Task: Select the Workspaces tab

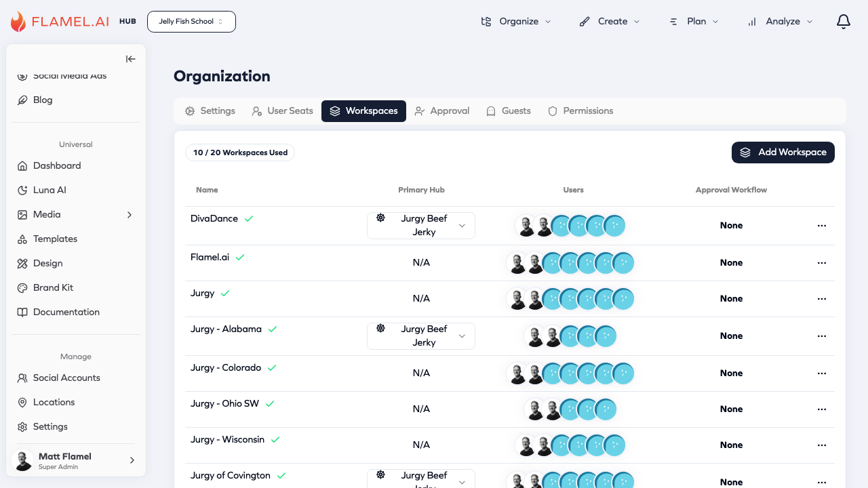Action: tap(363, 111)
